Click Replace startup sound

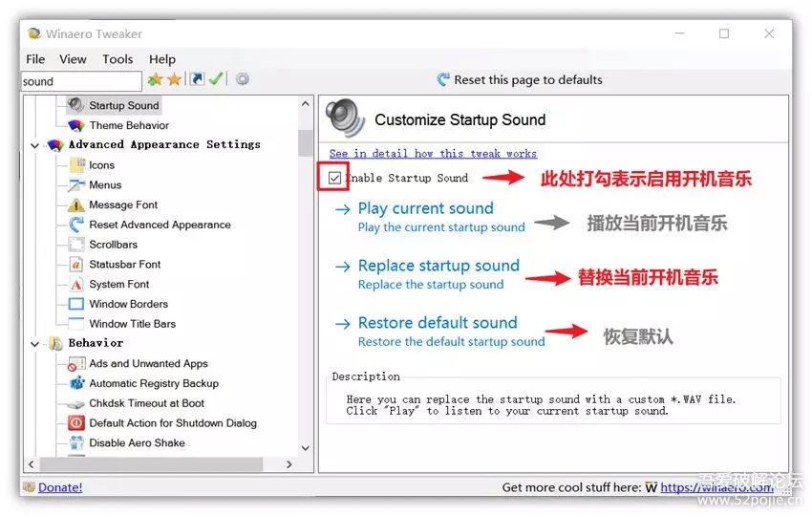tap(438, 266)
